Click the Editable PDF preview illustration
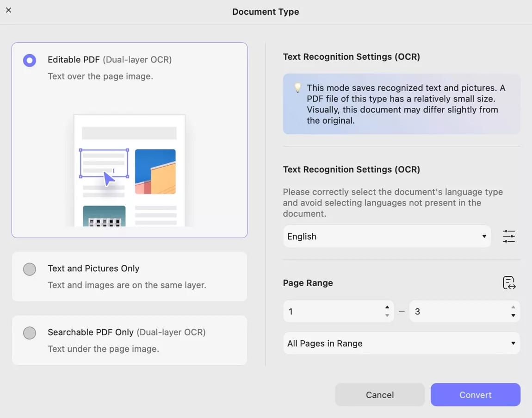This screenshot has width=532, height=418. pyautogui.click(x=130, y=170)
